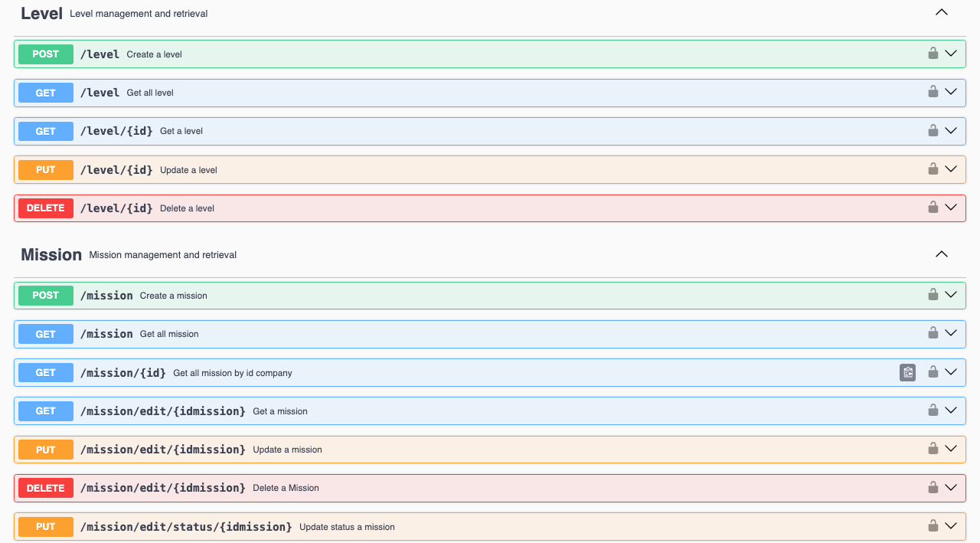This screenshot has height=543, width=980.
Task: Click the lock icon on DELETE /level/{id}
Action: point(933,208)
